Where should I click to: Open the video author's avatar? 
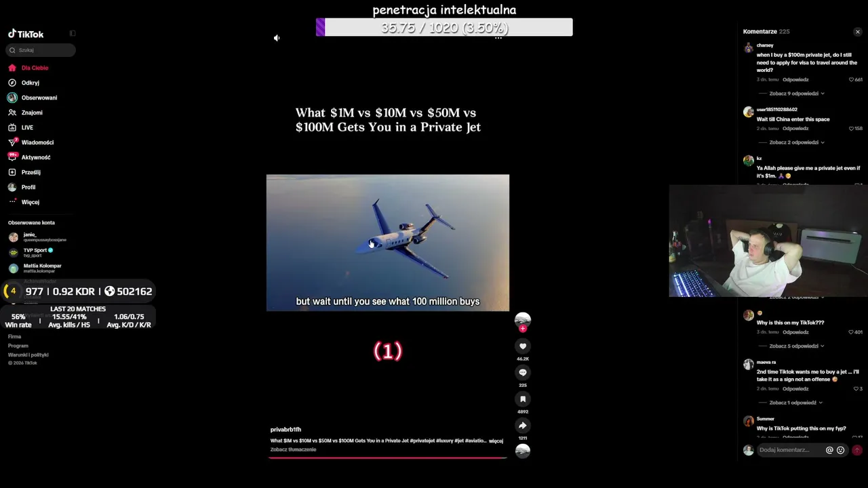pyautogui.click(x=523, y=319)
